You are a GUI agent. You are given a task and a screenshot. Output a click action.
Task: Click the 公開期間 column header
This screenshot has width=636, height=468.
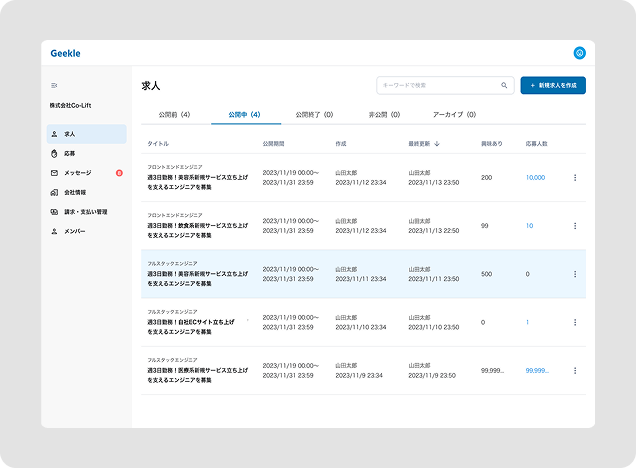pos(273,144)
